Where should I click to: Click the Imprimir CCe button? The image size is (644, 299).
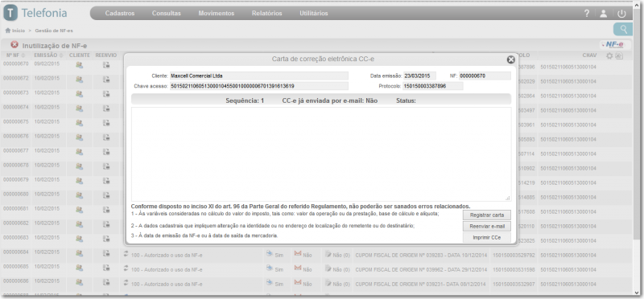(487, 238)
